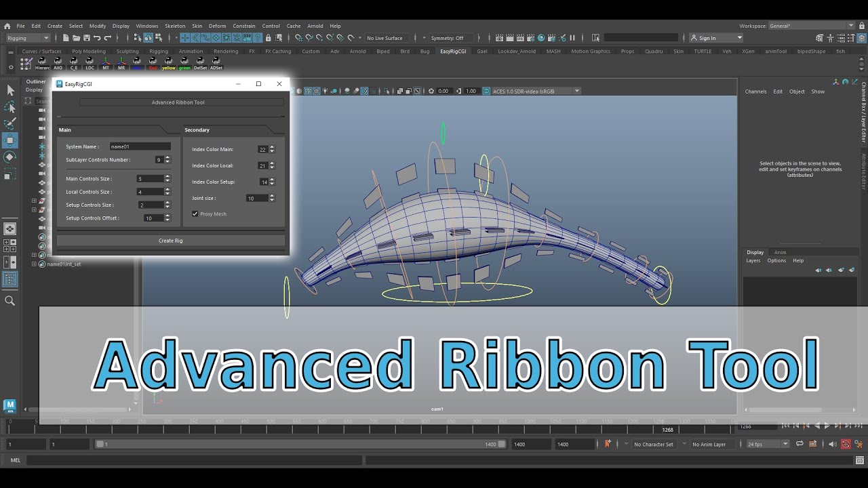Toggle the loop playback icon
Image resolution: width=868 pixels, height=488 pixels.
(800, 444)
